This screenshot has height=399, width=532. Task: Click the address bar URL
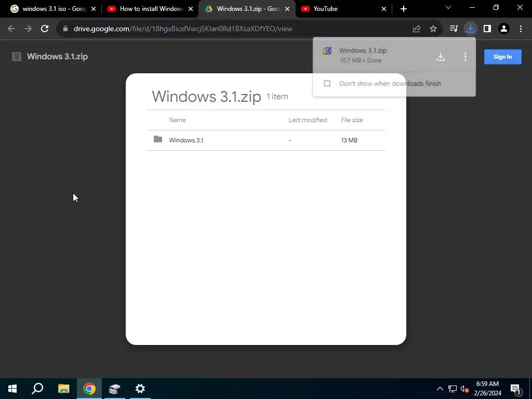click(183, 29)
